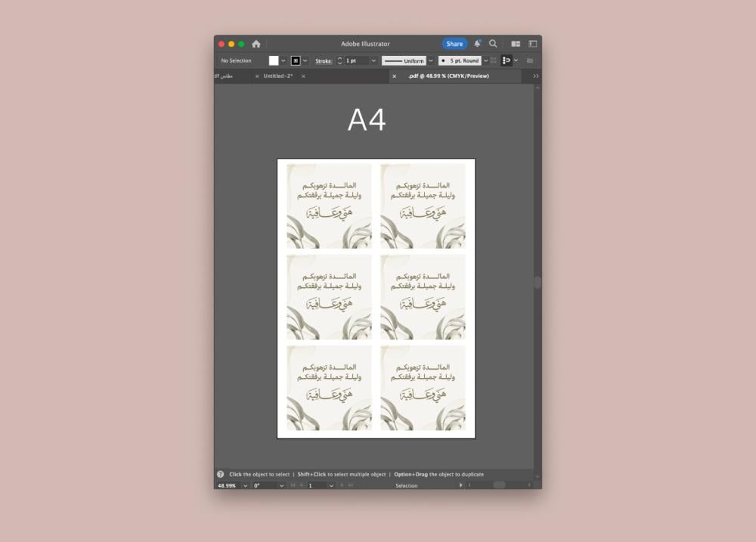The height and width of the screenshot is (542, 756).
Task: Click the help question mark icon
Action: pos(221,475)
